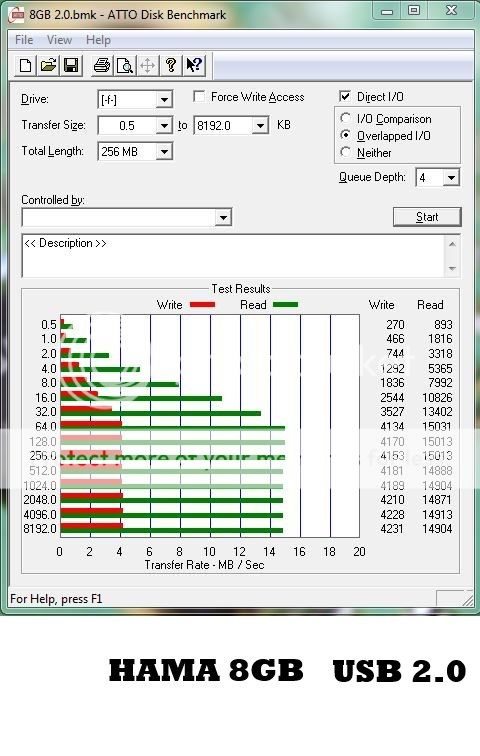
Task: Click the Description scrollbar up arrow
Action: (x=452, y=244)
